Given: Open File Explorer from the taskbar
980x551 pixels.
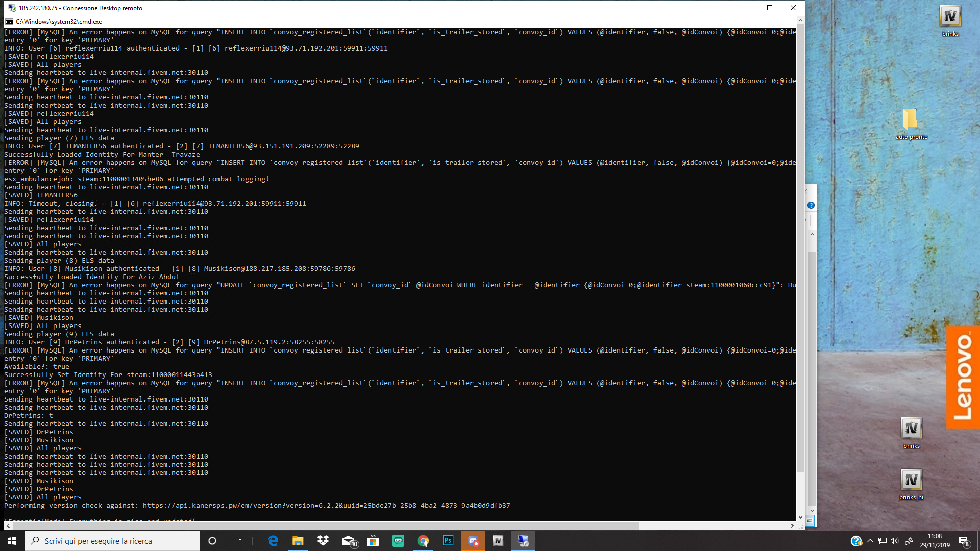Looking at the screenshot, I should (x=298, y=541).
